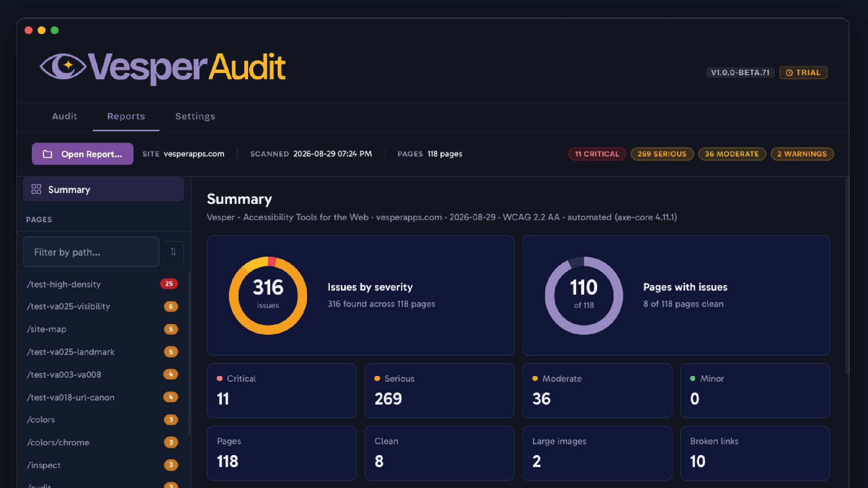Click the sort order icon beside path filter
The width and height of the screenshot is (868, 488).
pos(173,252)
